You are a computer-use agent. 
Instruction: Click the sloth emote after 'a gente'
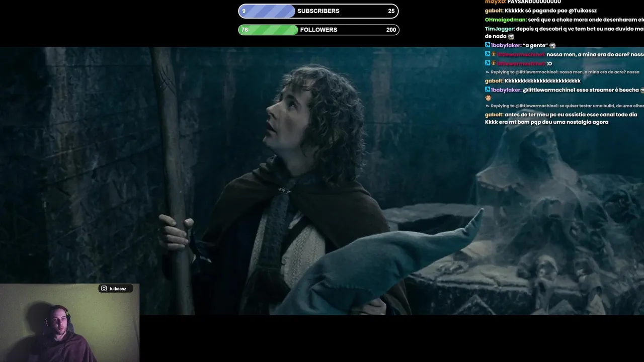coord(552,45)
